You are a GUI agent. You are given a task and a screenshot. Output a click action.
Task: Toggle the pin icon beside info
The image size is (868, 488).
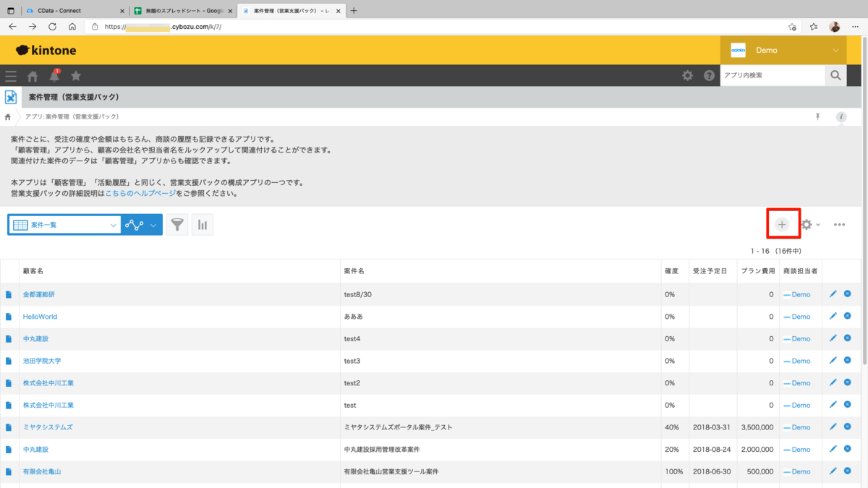tap(818, 117)
